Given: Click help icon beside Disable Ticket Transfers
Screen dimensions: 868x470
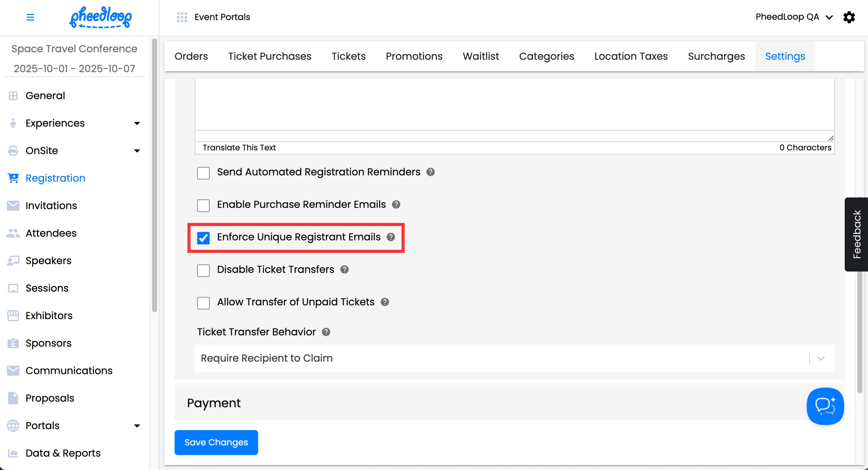Looking at the screenshot, I should pos(344,270).
